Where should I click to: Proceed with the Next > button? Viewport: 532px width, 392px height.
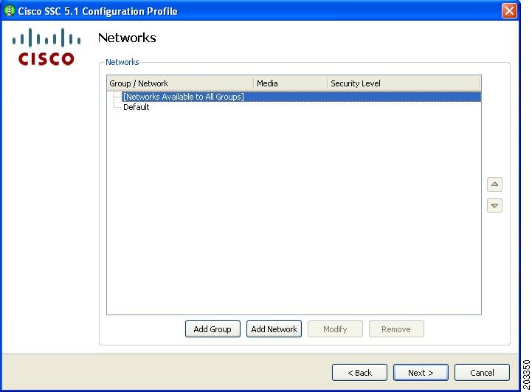click(421, 372)
